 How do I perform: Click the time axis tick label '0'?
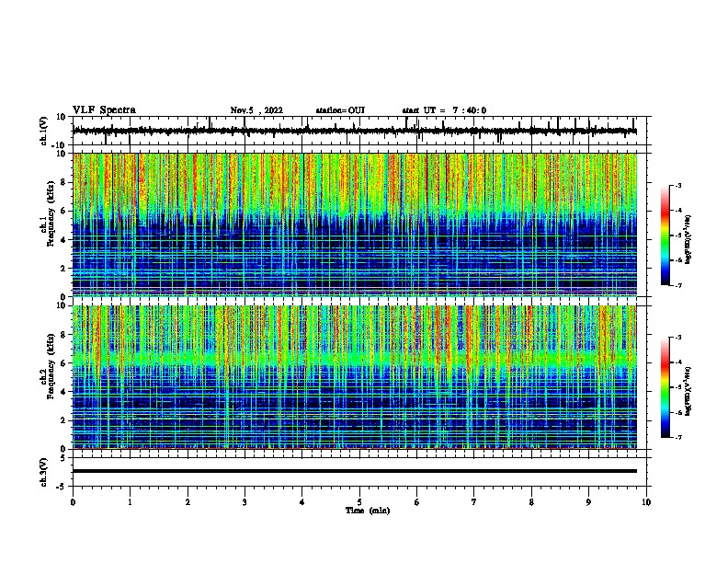[x=73, y=502]
